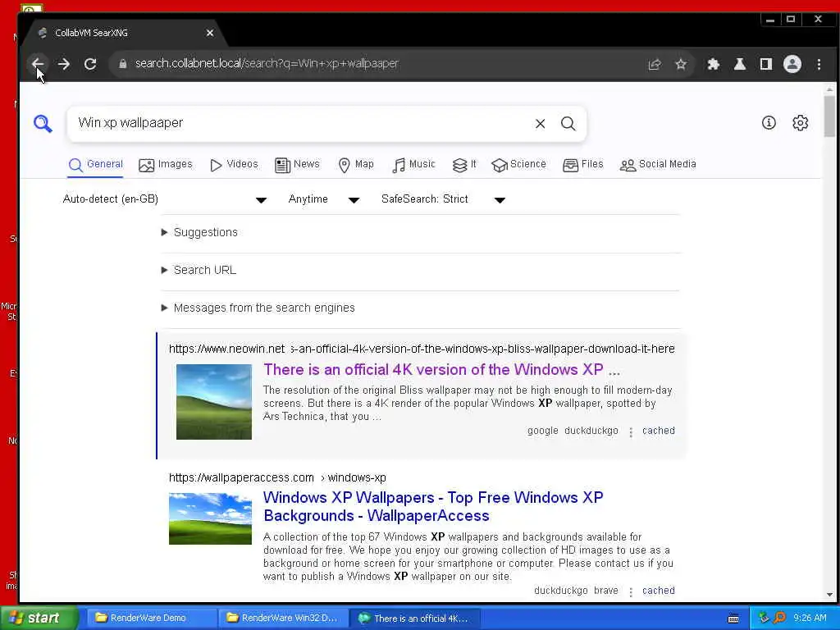The height and width of the screenshot is (630, 840).
Task: Open Windows XP Wallpapers WallpaperAccess result
Action: [433, 507]
